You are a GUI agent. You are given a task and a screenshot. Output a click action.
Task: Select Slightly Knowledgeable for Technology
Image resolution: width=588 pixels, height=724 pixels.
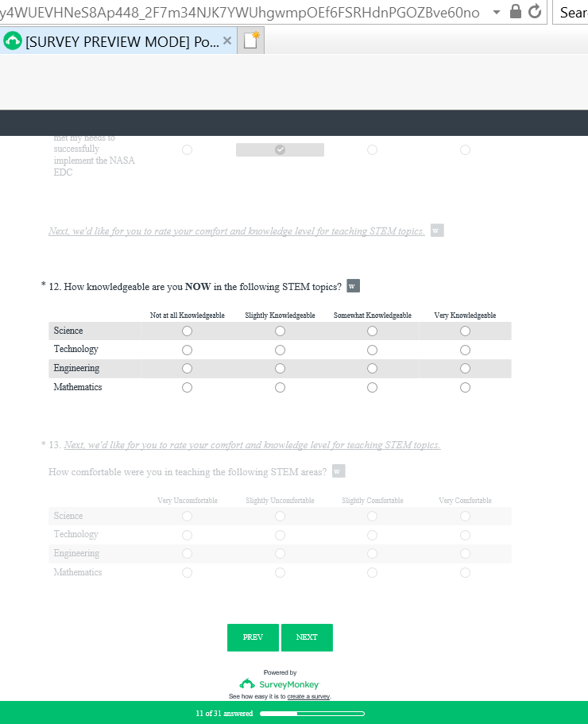pos(280,350)
